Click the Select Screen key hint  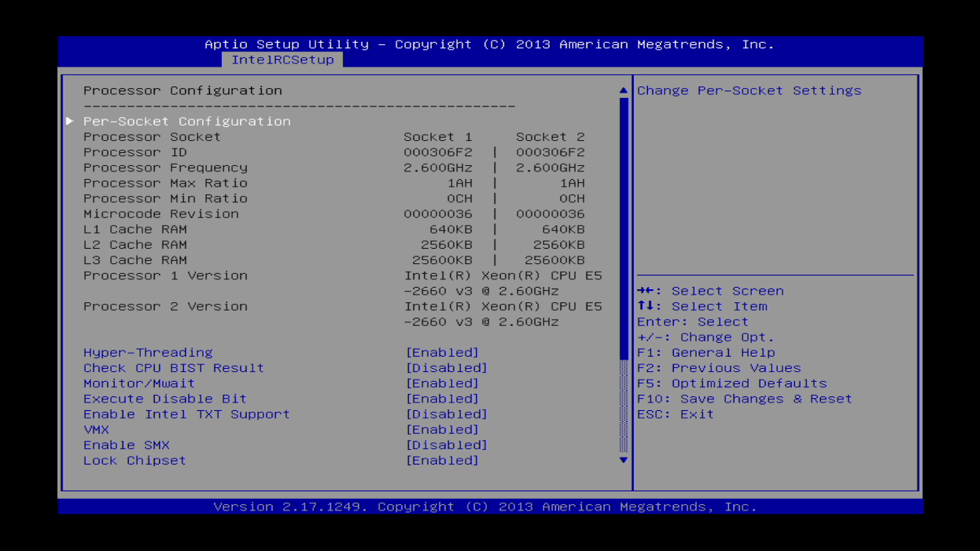[710, 291]
